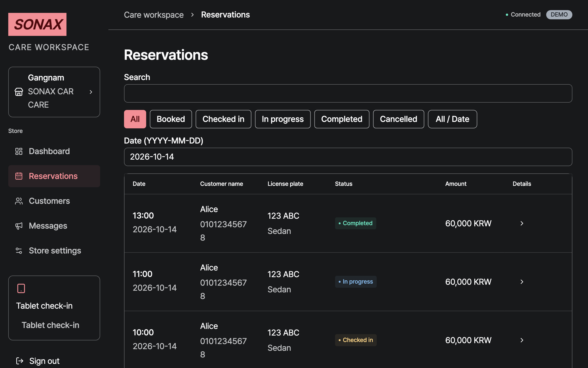Click the tablet device icon
This screenshot has width=588, height=368.
tap(21, 288)
